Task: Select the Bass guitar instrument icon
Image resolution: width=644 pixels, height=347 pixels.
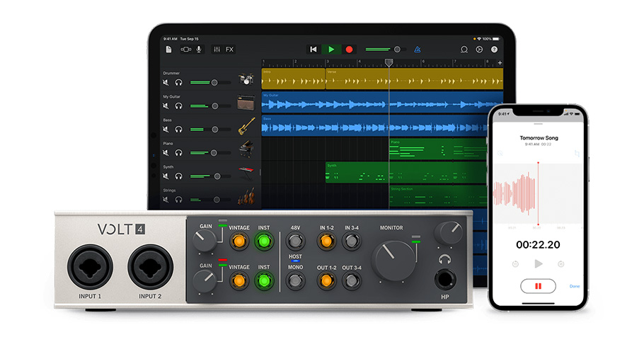Action: (x=246, y=126)
